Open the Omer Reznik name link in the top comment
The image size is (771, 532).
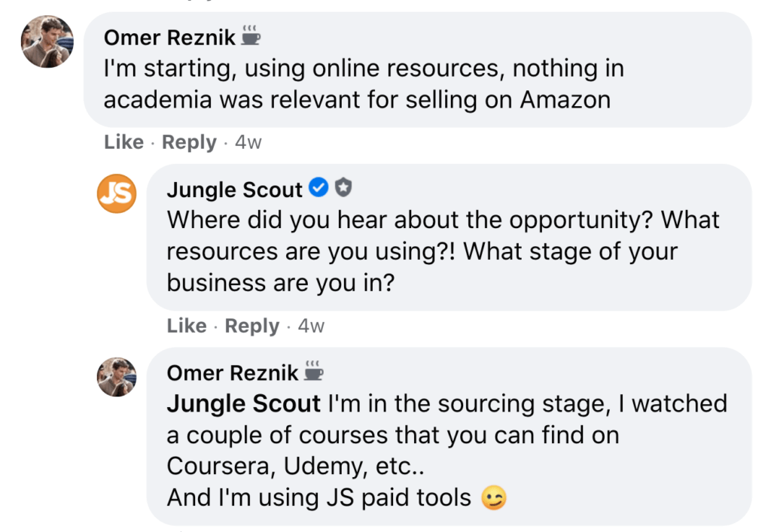(169, 38)
